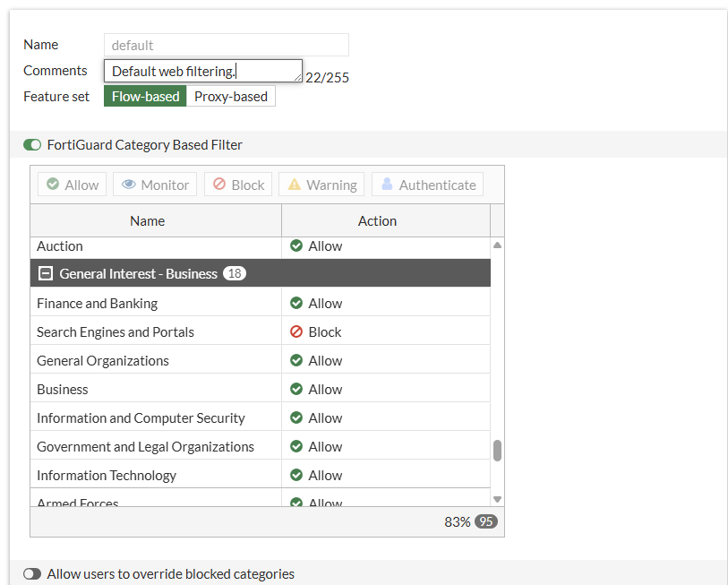This screenshot has height=585, width=728.
Task: Click the Block action button in toolbar
Action: 238,185
